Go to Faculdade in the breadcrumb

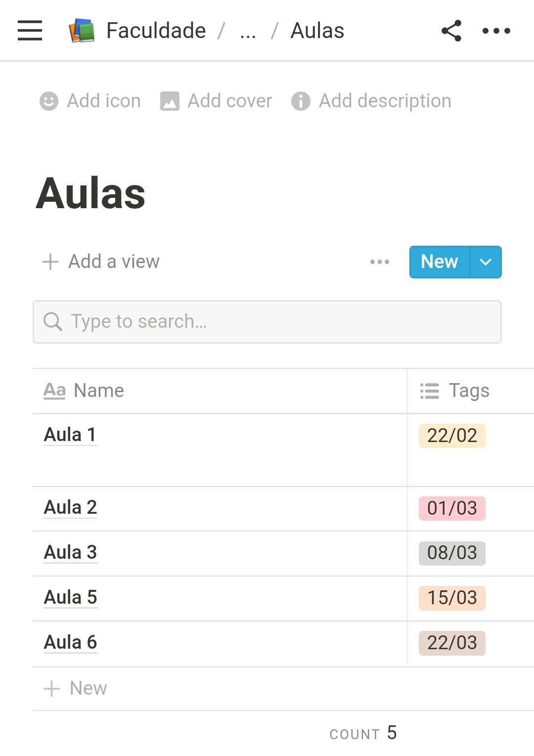point(156,31)
